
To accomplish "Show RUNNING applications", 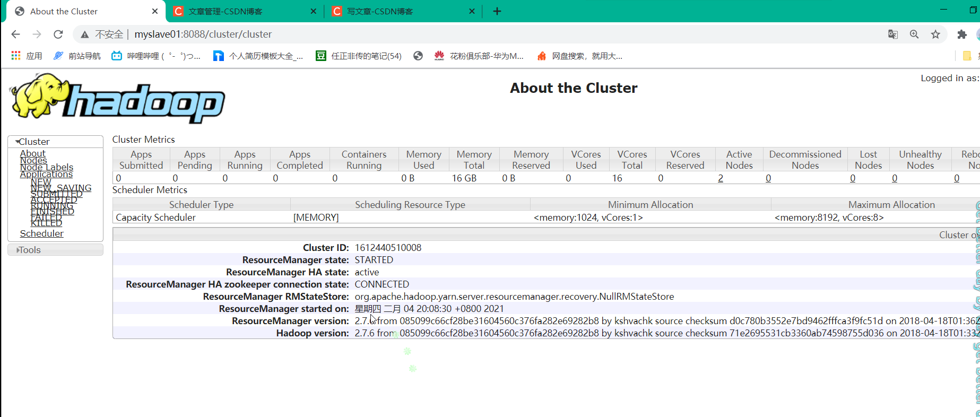I will click(x=52, y=205).
